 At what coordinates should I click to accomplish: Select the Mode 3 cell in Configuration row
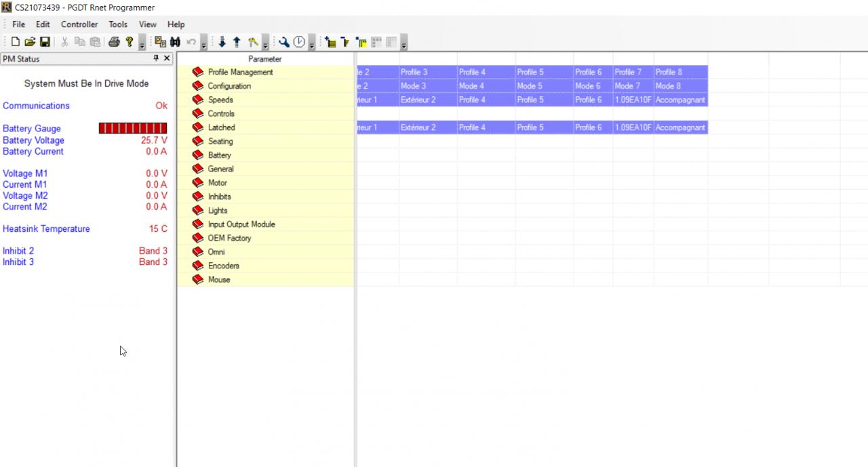pos(428,86)
